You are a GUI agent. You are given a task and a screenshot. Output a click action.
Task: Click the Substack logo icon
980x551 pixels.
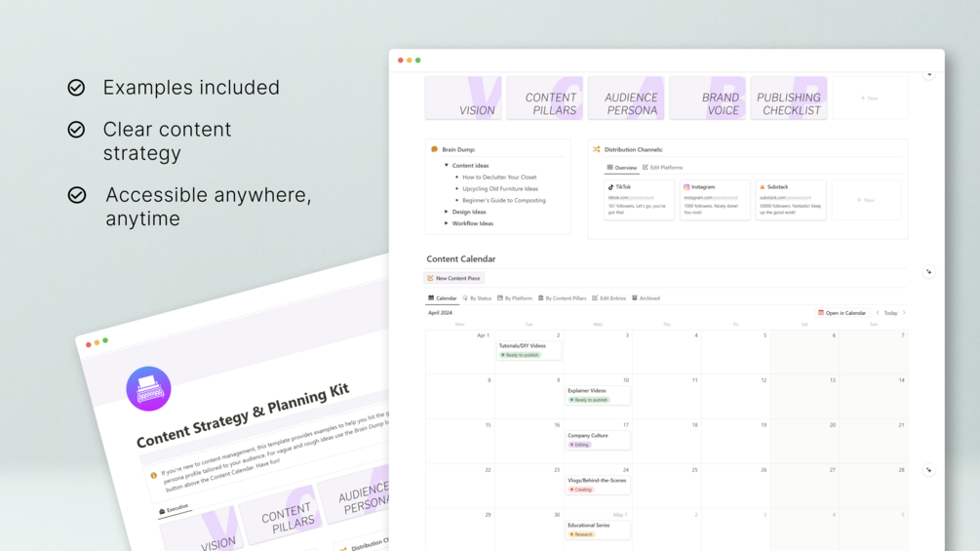coord(763,187)
